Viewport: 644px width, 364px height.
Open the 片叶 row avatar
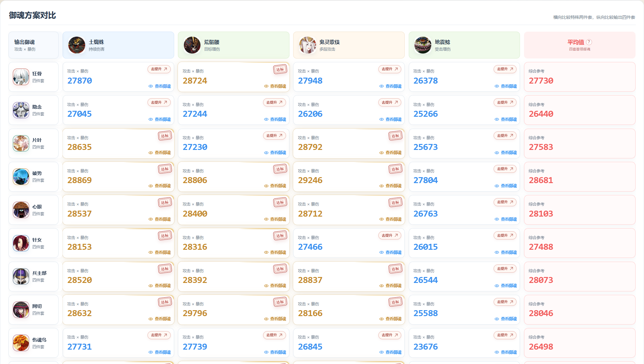click(21, 143)
